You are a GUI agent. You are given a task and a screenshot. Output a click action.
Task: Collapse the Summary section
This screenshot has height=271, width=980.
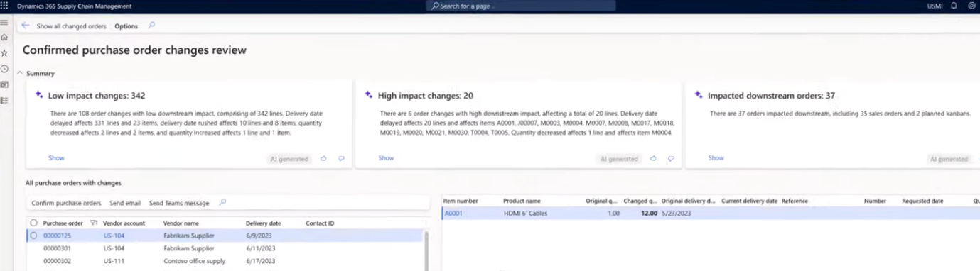click(22, 74)
